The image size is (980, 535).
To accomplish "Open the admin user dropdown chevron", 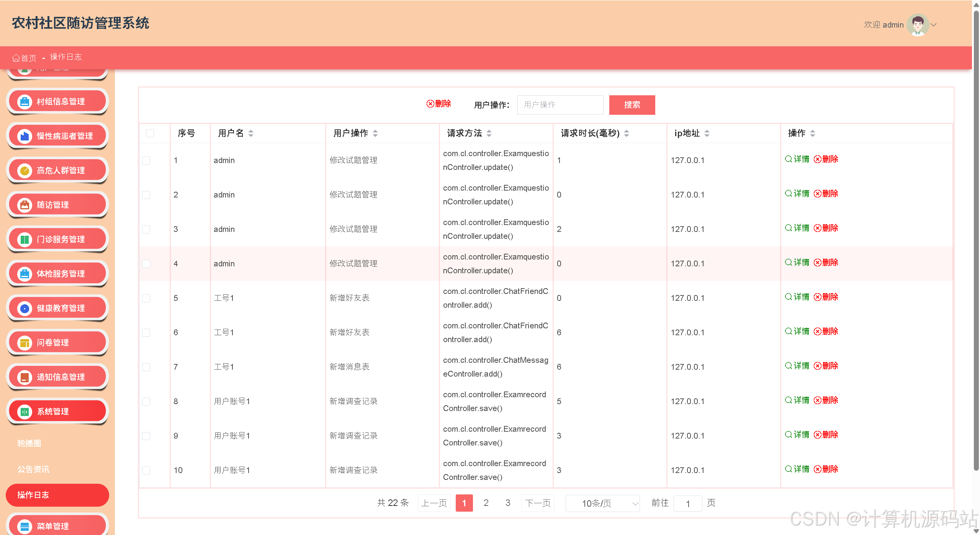I will click(x=934, y=25).
